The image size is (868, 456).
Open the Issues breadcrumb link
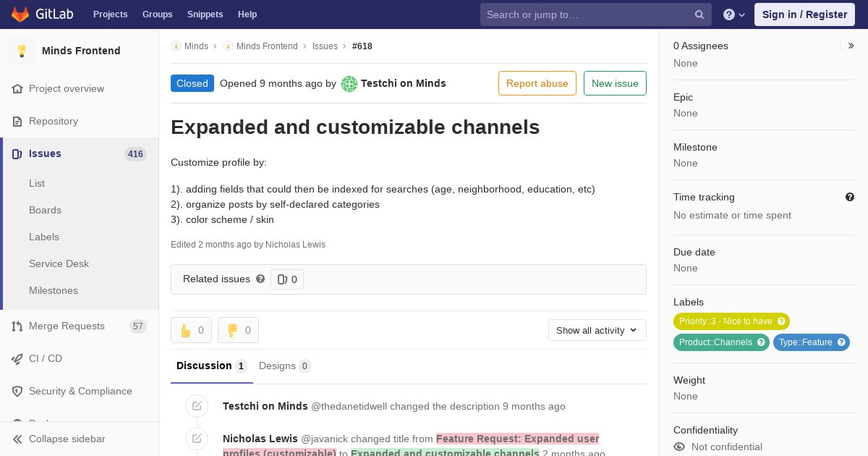click(325, 46)
